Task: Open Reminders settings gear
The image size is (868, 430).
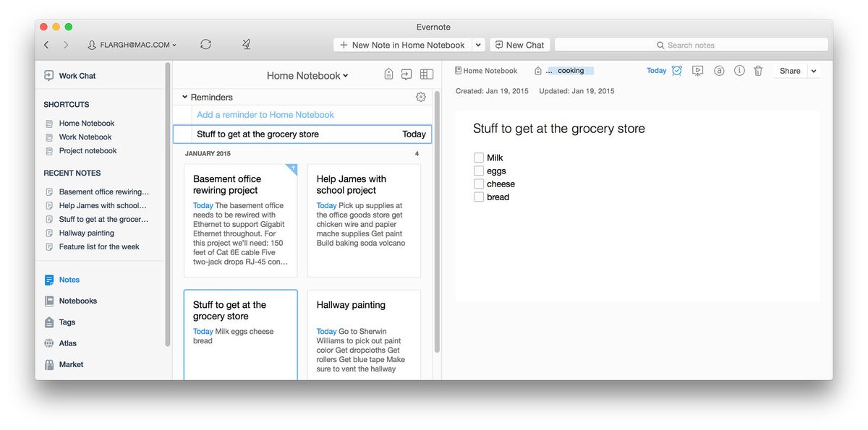Action: [x=421, y=96]
